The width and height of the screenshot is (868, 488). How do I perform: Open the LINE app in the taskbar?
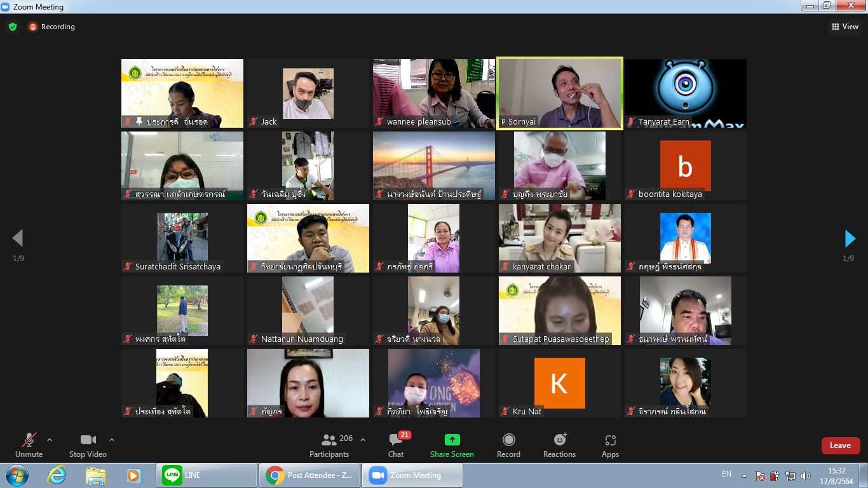pyautogui.click(x=207, y=475)
